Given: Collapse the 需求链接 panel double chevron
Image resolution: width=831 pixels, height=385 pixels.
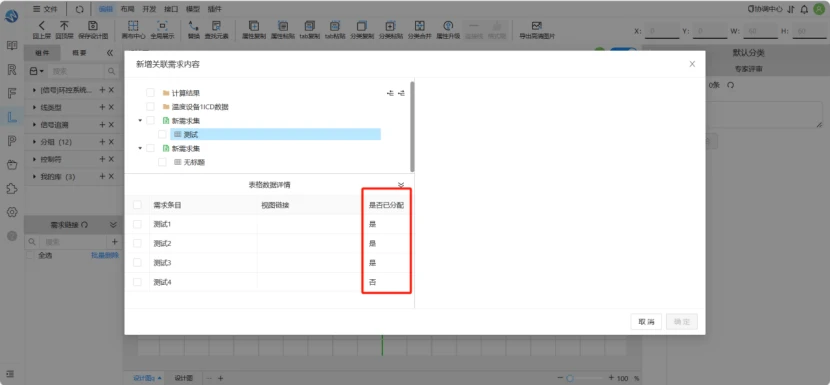Looking at the screenshot, I should pyautogui.click(x=113, y=225).
